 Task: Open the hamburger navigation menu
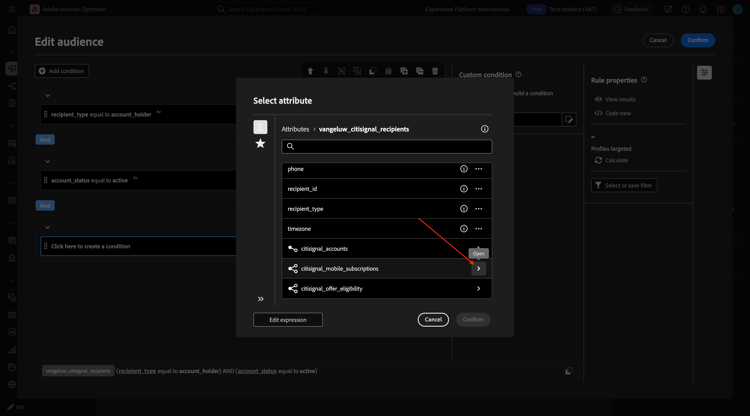point(12,9)
